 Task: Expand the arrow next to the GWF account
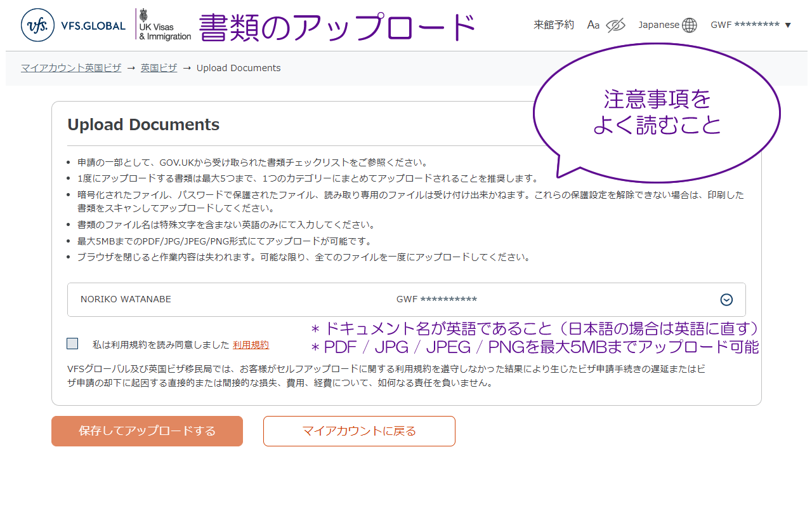coord(788,25)
